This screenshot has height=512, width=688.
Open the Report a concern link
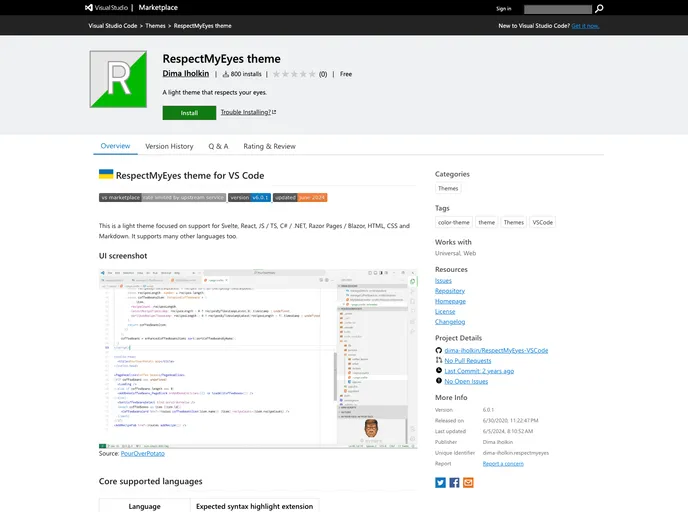[x=503, y=464]
